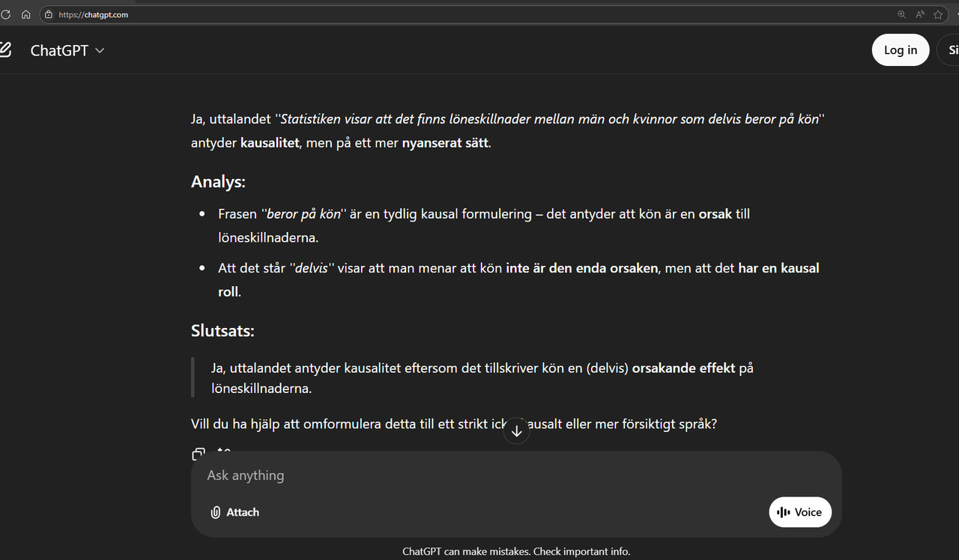Start Read aloud from the address bar
The image size is (959, 560).
tap(920, 15)
